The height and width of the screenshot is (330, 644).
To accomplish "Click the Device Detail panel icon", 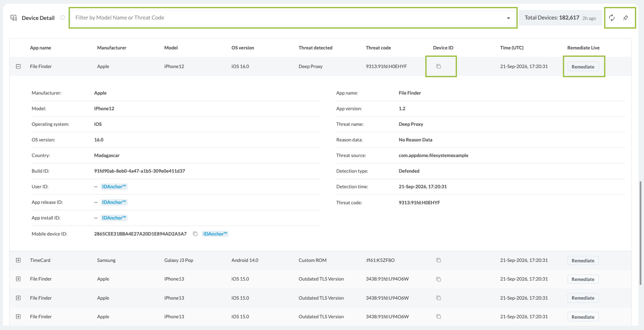I will (14, 18).
